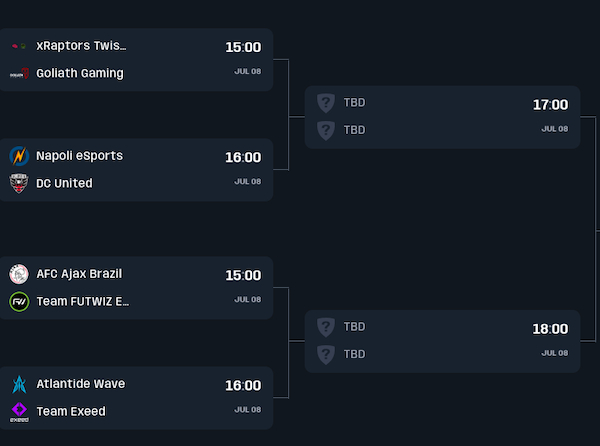Viewport: 600px width, 446px height.
Task: Select Team FUTWIZ E... team name
Action: [x=82, y=301]
